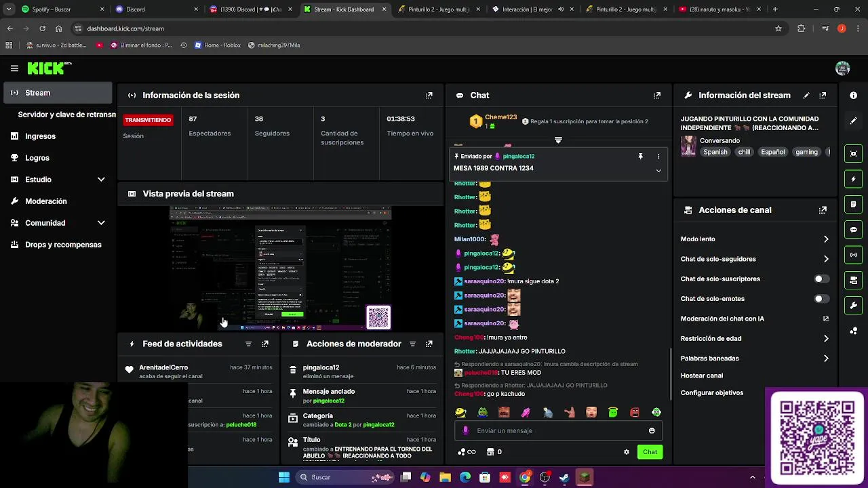Pop out the Feed de actividades panel
This screenshot has width=868, height=488.
[265, 344]
